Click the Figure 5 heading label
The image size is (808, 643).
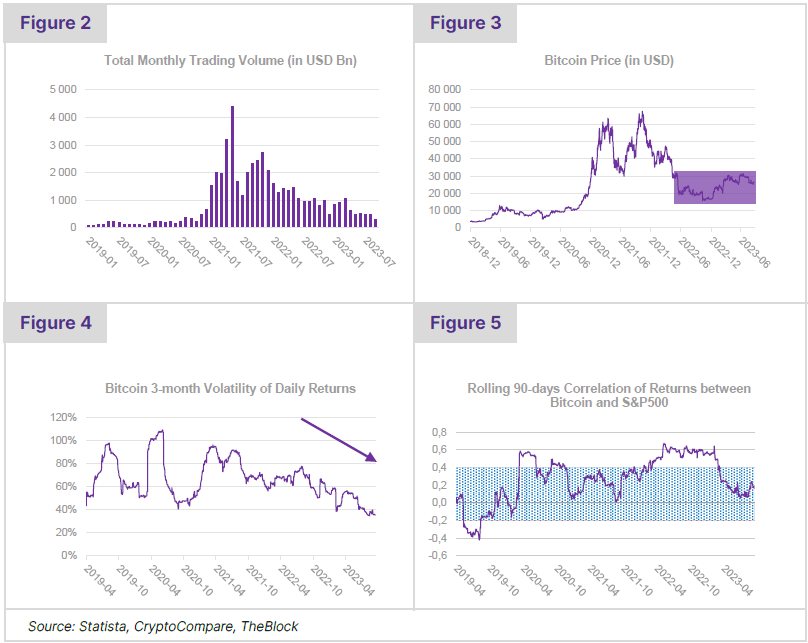coord(465,323)
